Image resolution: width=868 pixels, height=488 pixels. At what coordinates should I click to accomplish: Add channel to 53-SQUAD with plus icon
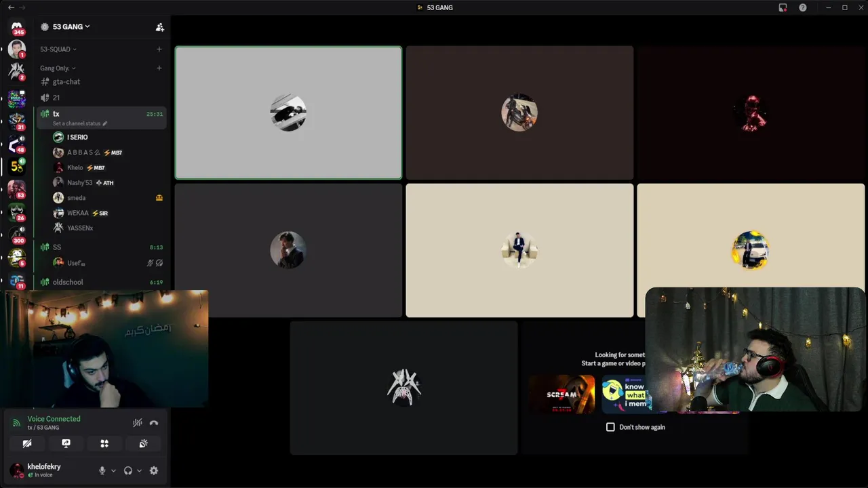tap(159, 49)
